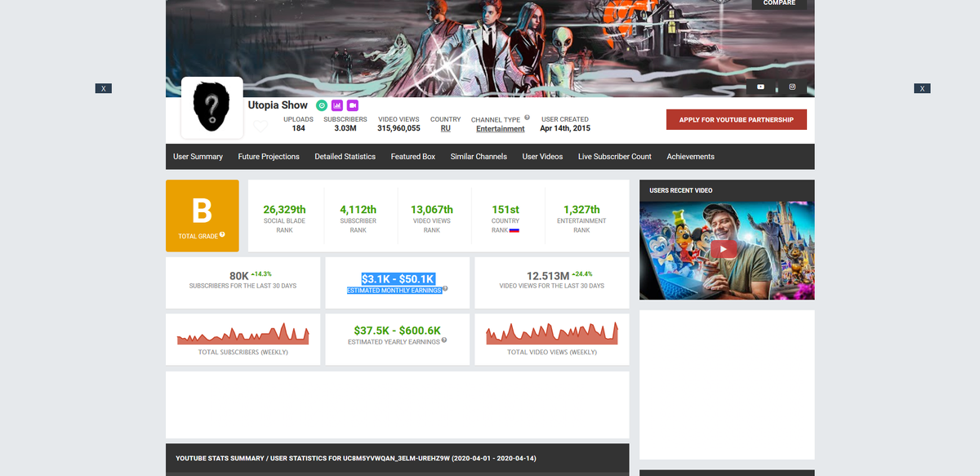Close the right side ad with X
This screenshot has height=476, width=980.
[922, 88]
